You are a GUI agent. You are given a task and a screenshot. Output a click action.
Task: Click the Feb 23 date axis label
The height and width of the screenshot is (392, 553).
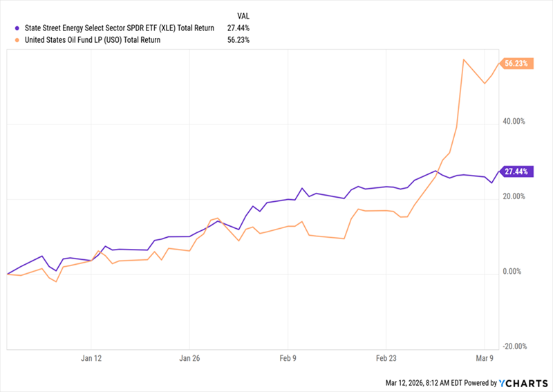(386, 358)
